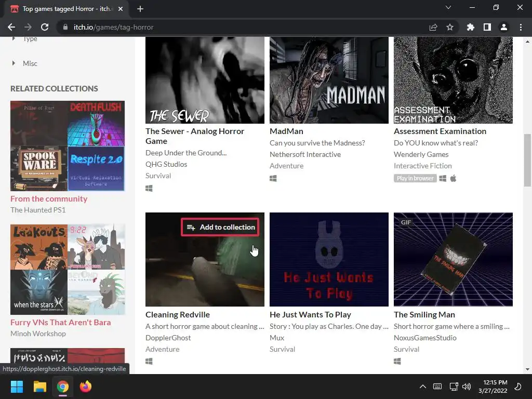Bookmark this page with the star icon
The image size is (532, 399).
(450, 27)
